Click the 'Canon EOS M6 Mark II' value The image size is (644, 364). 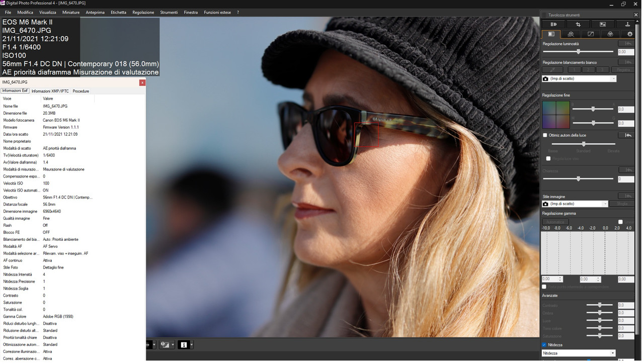(61, 120)
